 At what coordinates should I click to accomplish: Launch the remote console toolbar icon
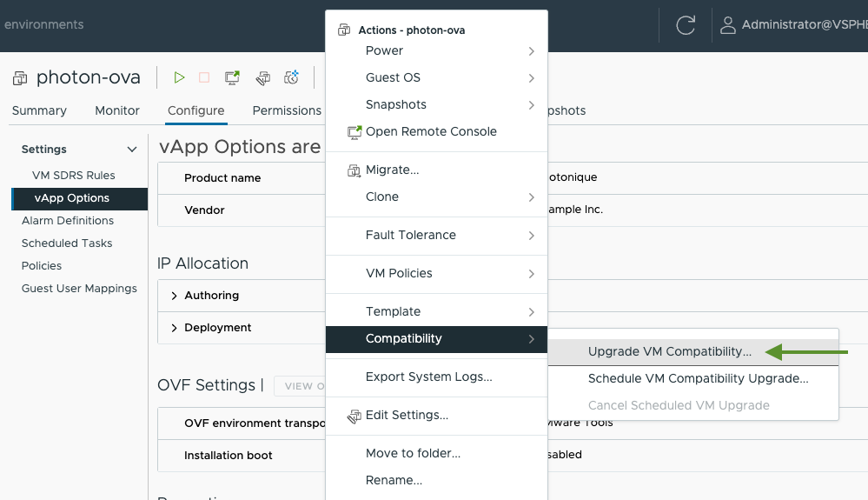click(233, 77)
